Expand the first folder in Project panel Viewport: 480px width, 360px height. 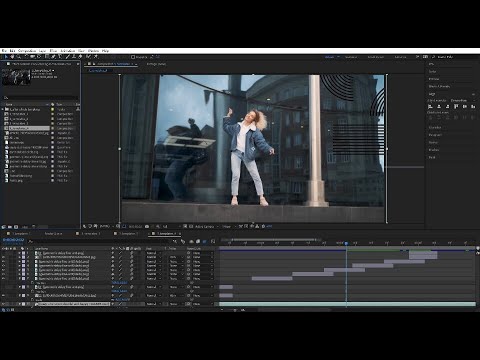coord(3,109)
